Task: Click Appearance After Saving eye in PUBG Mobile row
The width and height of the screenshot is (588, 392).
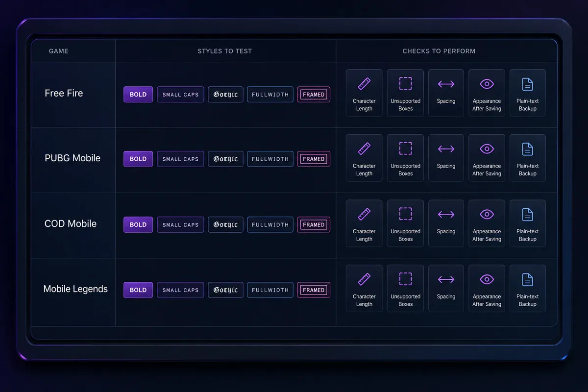Action: pos(487,149)
